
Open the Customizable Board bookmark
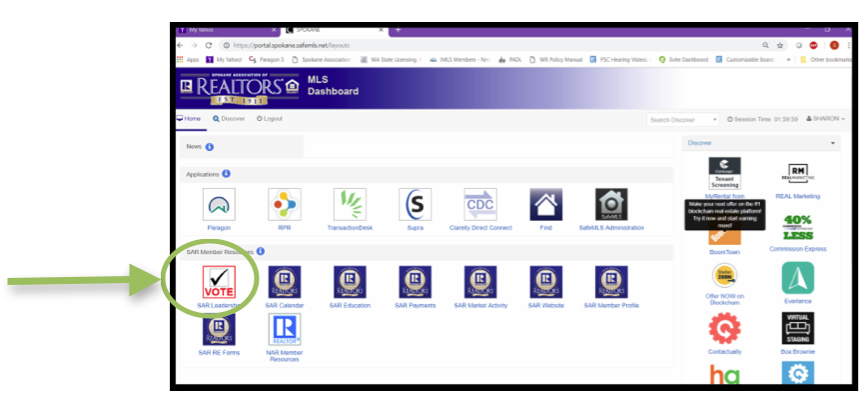click(x=745, y=60)
